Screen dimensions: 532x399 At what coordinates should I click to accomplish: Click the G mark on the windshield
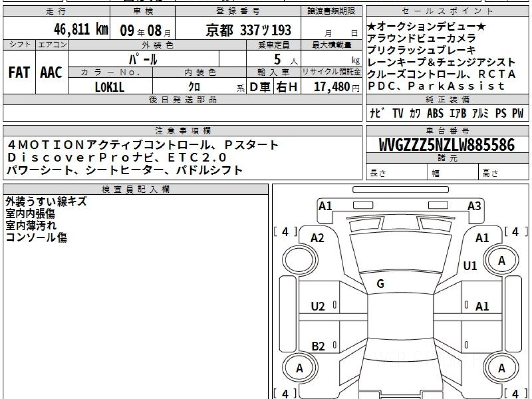(380, 284)
